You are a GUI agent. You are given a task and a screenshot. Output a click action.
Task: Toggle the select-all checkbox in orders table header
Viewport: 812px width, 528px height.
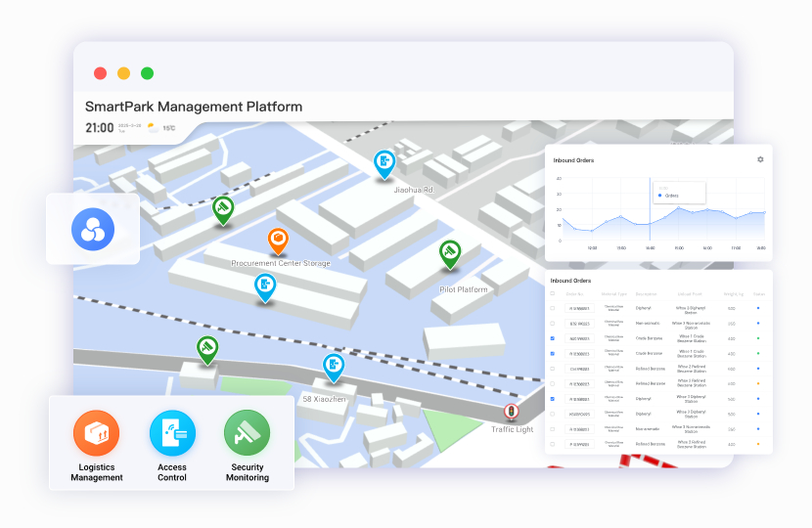click(553, 293)
